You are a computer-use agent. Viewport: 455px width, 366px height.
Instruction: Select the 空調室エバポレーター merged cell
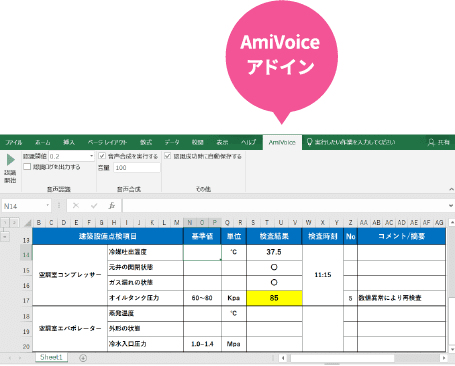[x=70, y=329]
